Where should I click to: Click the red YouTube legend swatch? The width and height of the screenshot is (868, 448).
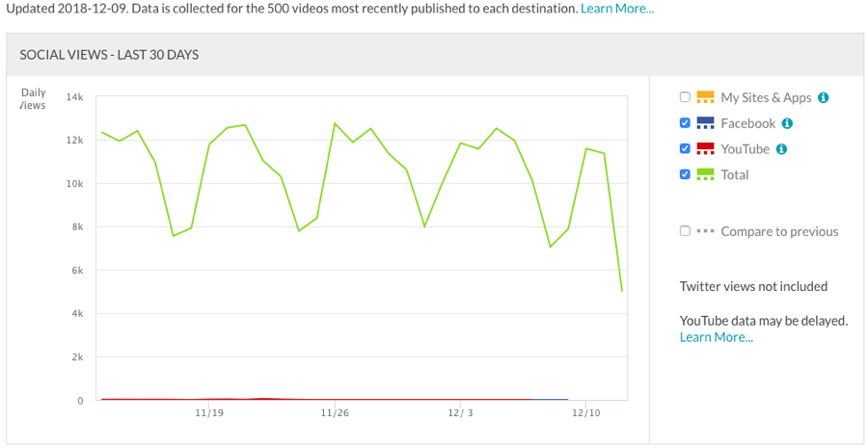point(705,149)
